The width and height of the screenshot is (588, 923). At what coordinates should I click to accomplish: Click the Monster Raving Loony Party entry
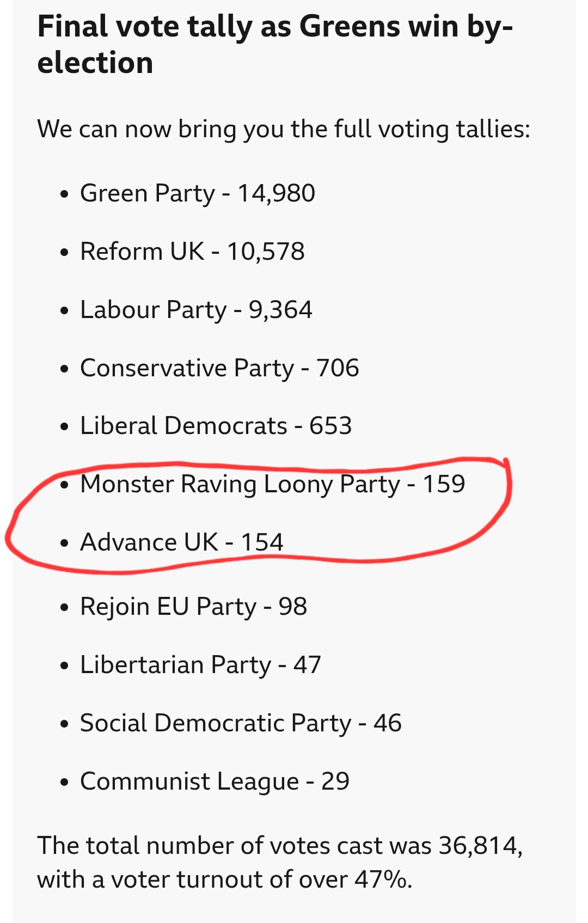(272, 485)
